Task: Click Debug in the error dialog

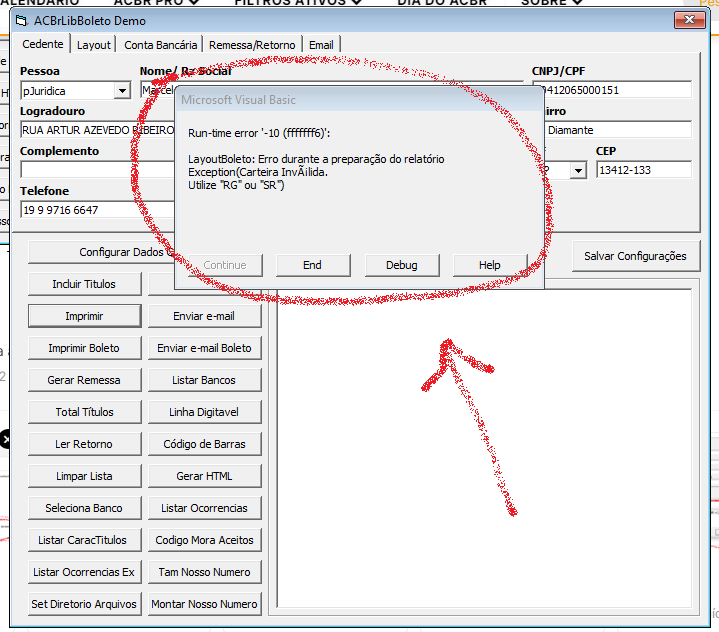Action: tap(402, 265)
